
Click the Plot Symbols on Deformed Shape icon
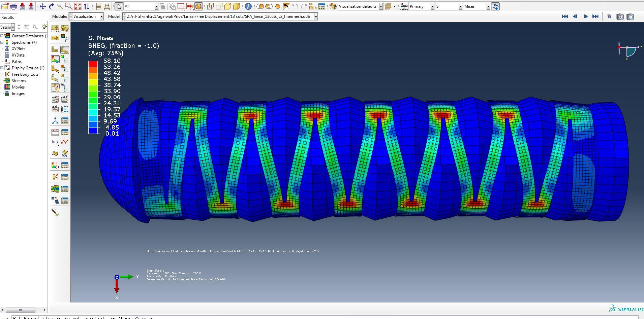[55, 69]
